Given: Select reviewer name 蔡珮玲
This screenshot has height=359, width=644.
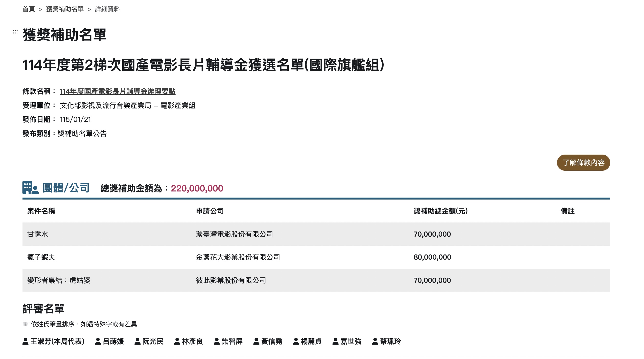Looking at the screenshot, I should click(x=390, y=341).
